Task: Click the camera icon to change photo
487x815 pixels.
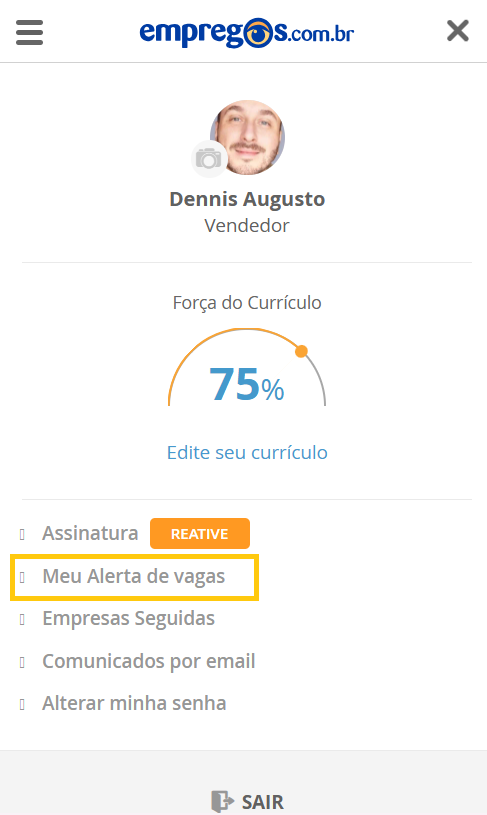Action: coord(209,159)
